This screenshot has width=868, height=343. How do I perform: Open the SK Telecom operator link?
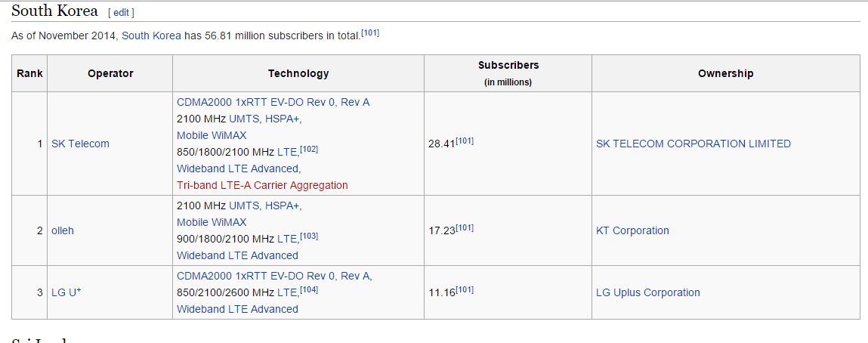point(80,144)
